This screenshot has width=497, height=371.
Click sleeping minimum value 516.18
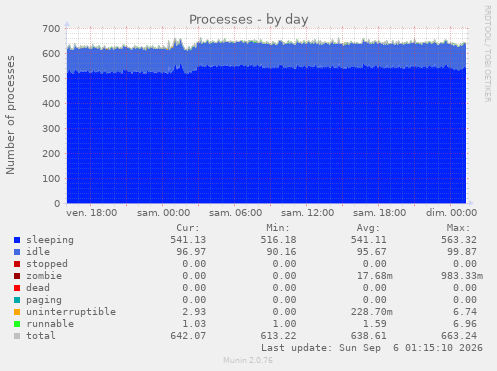278,240
